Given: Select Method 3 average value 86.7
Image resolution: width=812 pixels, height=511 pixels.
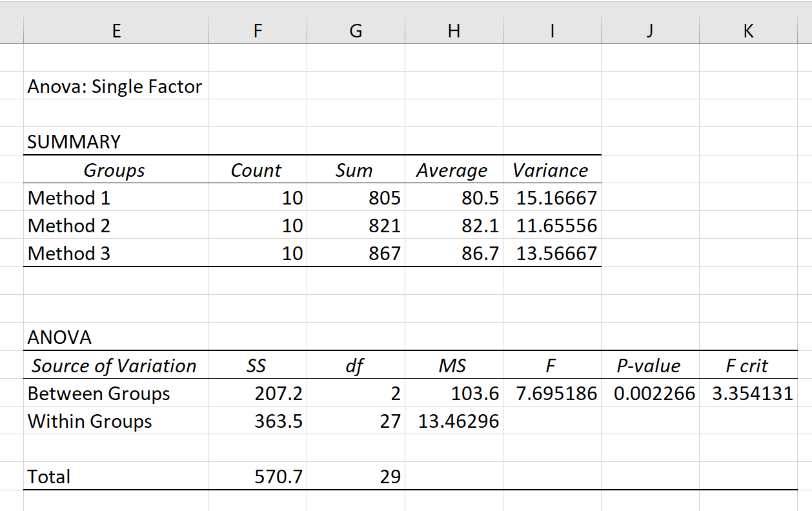Looking at the screenshot, I should 454,253.
